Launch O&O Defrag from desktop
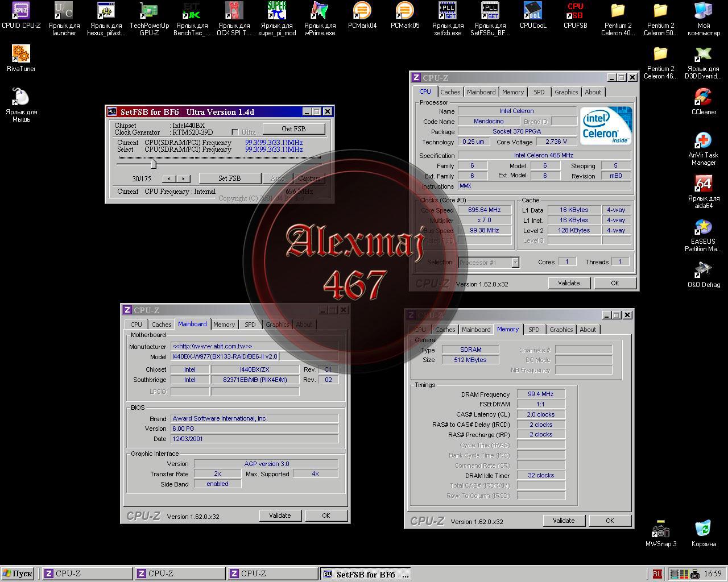The image size is (728, 582). pos(704,269)
